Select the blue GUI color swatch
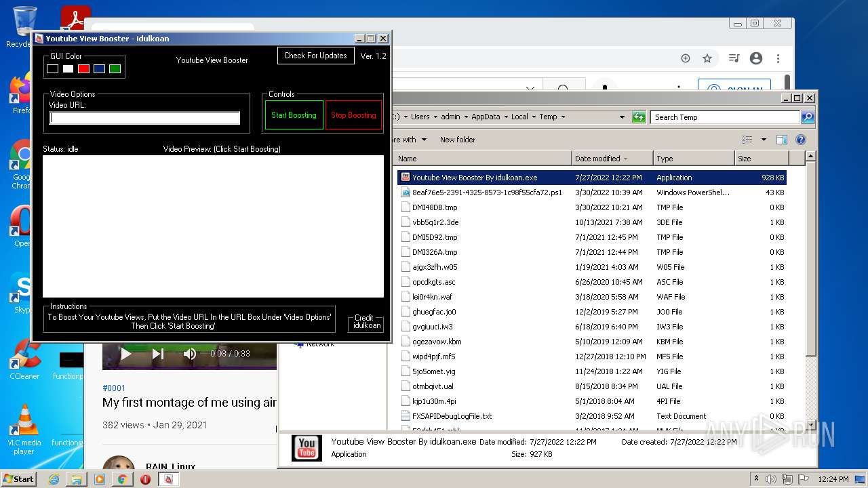The image size is (868, 488). pyautogui.click(x=99, y=69)
